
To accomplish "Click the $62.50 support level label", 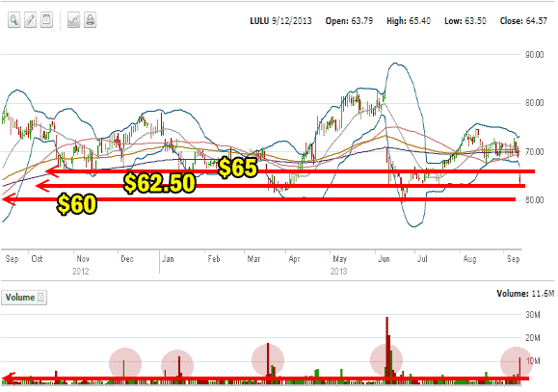I will [160, 183].
